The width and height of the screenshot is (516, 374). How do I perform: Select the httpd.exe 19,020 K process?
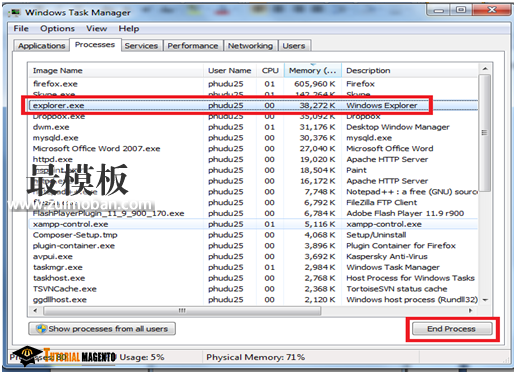(x=253, y=159)
